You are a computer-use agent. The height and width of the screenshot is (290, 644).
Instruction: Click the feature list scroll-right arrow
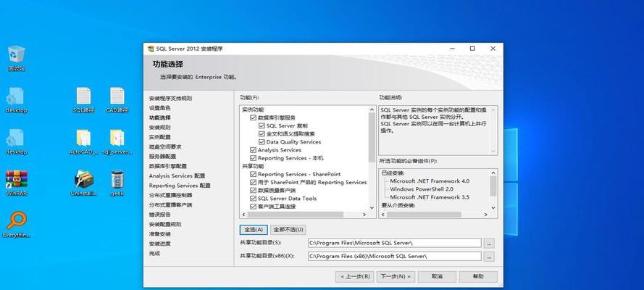(364, 215)
